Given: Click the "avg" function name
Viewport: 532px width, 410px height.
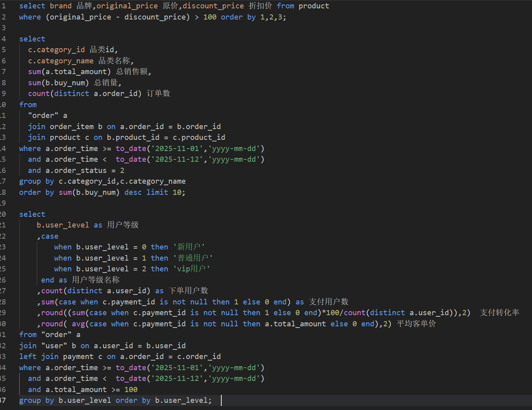Looking at the screenshot, I should pos(79,324).
